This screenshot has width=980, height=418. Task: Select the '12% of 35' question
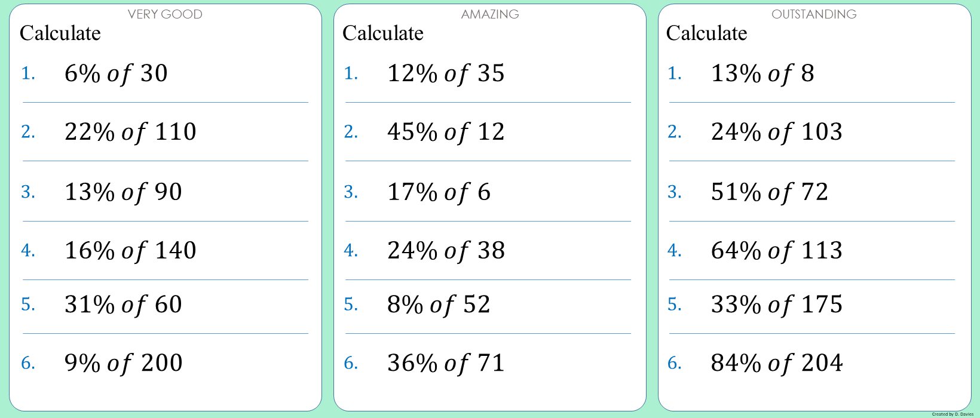446,73
